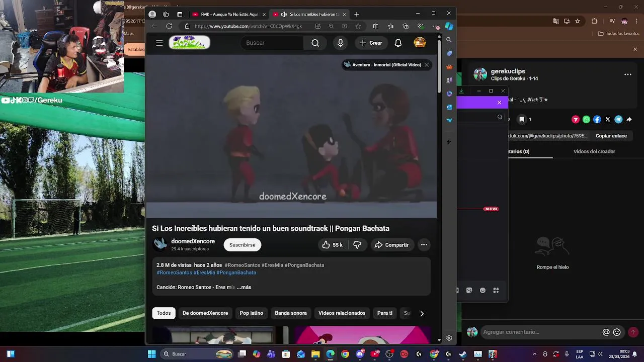Close the Aventura - Inmortal mini notification

pos(427,65)
